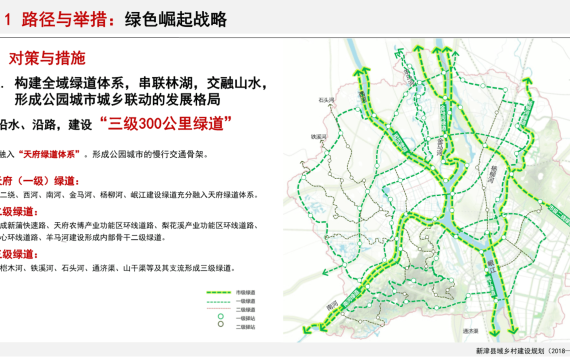570x360 pixels.
Task: Click the 二级绿道 red dotted line sample in the legend
Action: coord(218,309)
